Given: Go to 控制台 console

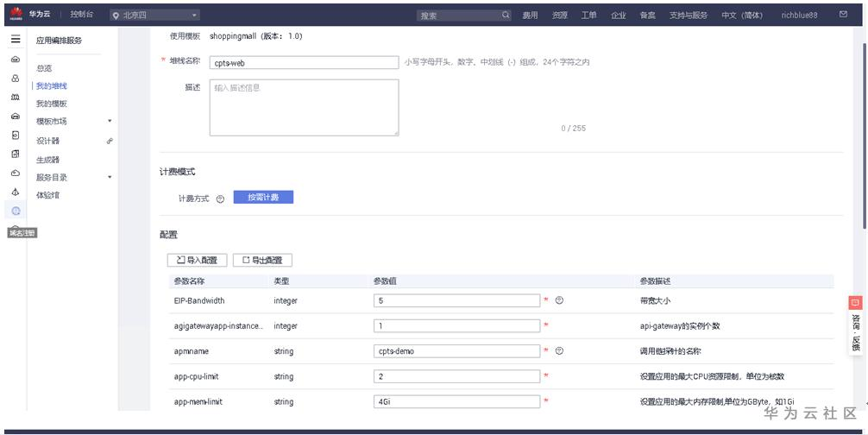Looking at the screenshot, I should [81, 15].
